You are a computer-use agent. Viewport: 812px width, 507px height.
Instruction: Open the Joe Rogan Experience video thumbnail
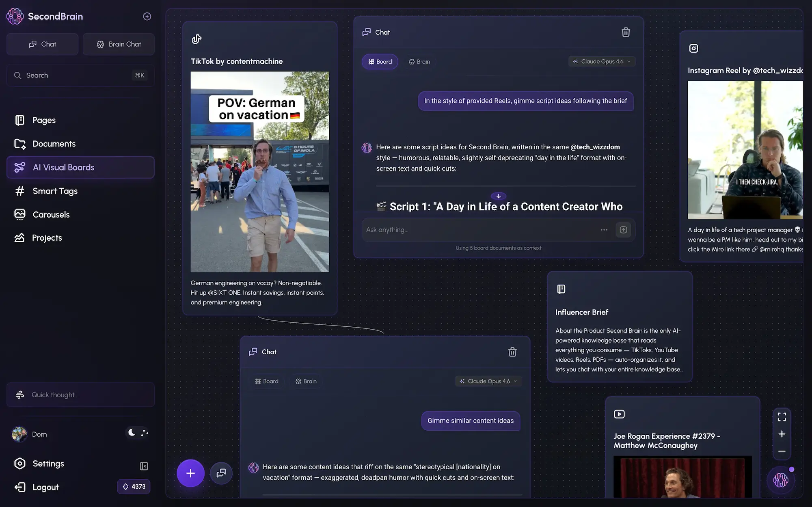(682, 477)
